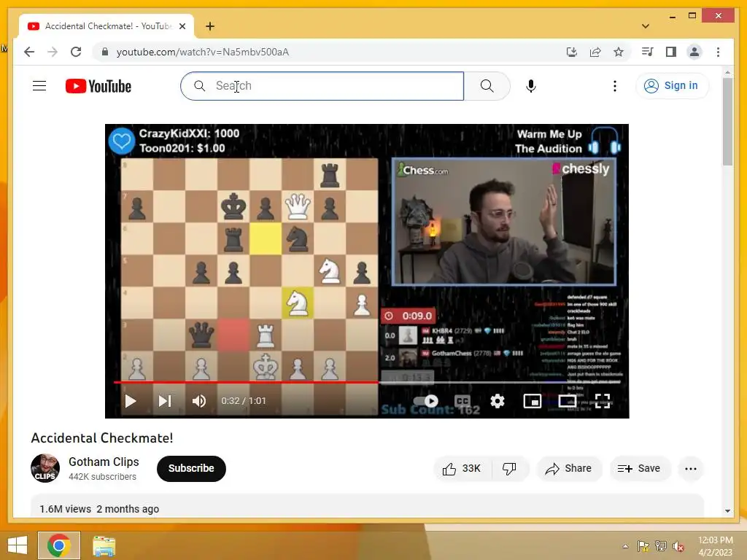Play the paused video
The width and height of the screenshot is (747, 560).
coord(131,401)
